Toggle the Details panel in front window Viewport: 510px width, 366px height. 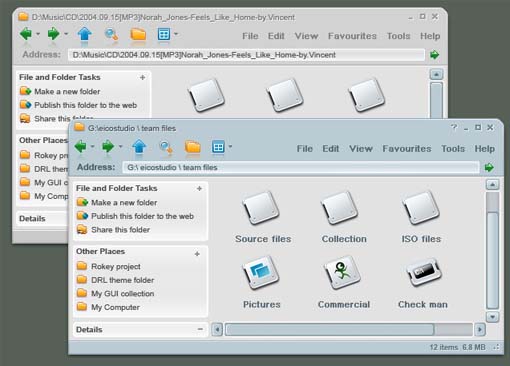point(200,329)
